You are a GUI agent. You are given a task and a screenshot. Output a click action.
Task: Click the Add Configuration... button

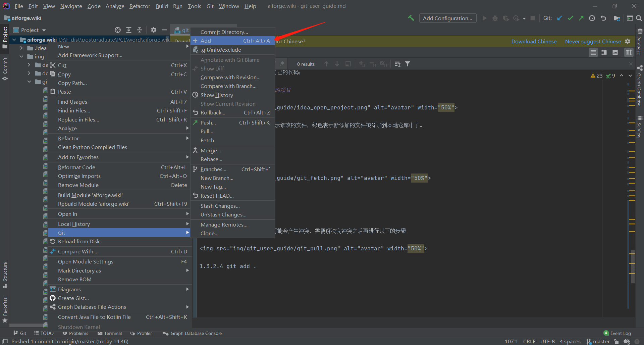(x=448, y=18)
